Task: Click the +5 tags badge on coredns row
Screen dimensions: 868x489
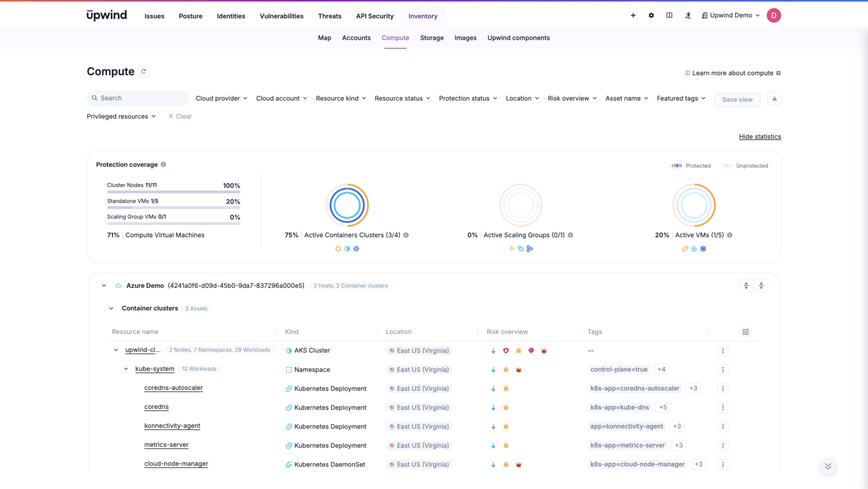Action: coord(662,407)
